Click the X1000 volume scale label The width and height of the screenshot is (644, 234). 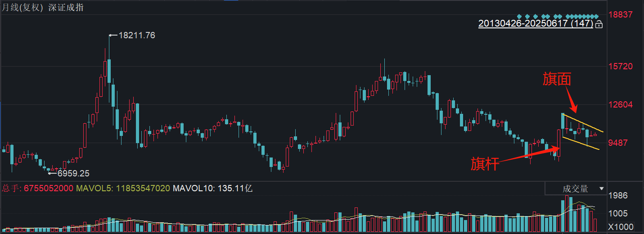coord(621,227)
